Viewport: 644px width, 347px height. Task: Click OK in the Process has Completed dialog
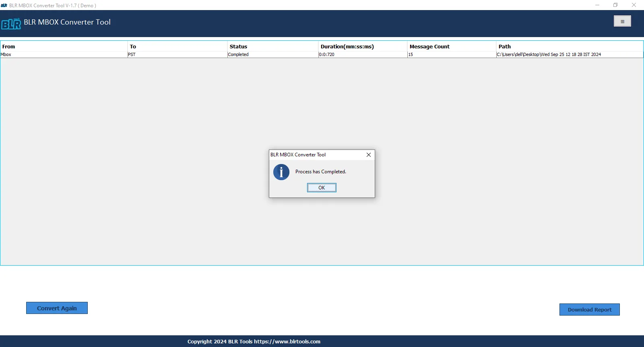[322, 188]
